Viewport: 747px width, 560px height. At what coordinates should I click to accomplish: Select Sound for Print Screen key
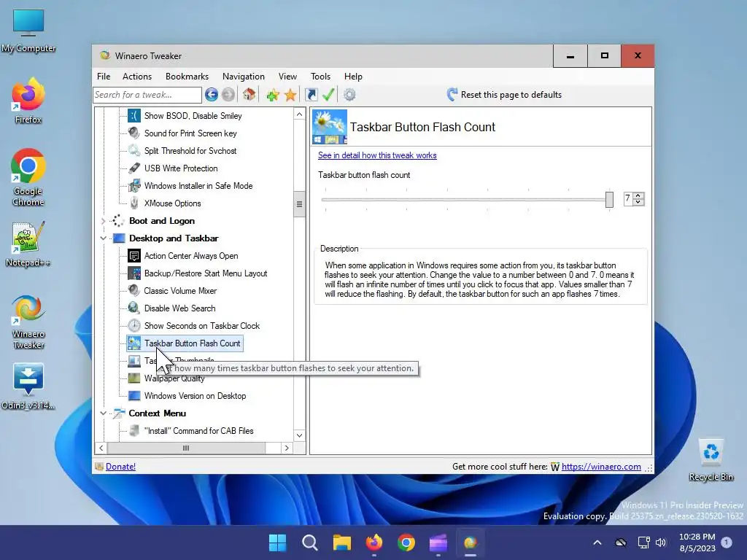[x=190, y=133]
